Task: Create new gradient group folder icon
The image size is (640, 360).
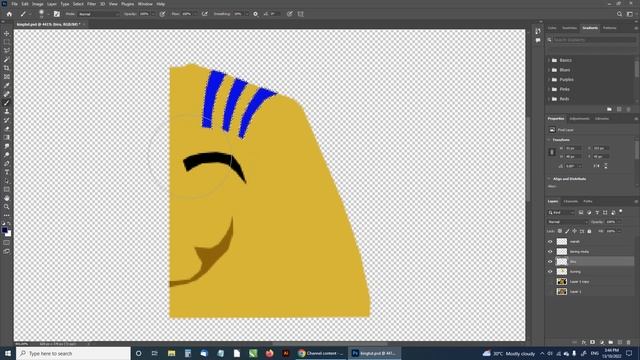Action: [609, 109]
